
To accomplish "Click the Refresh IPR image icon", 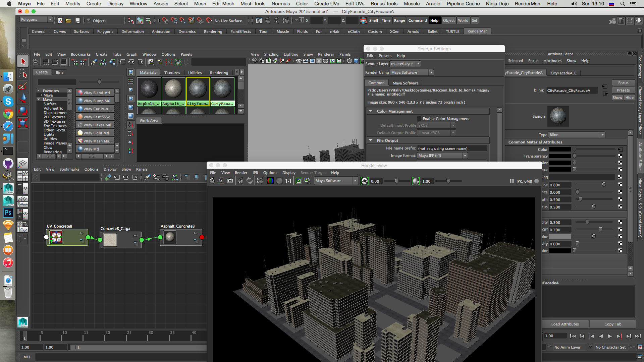I will tap(250, 181).
